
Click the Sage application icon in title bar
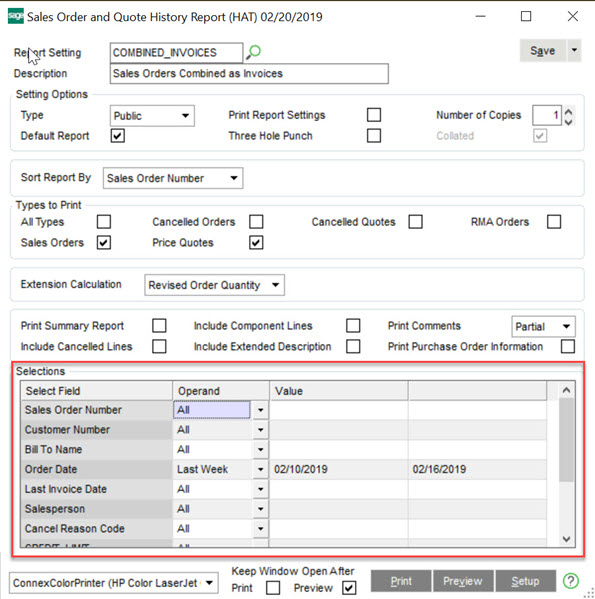tap(16, 16)
